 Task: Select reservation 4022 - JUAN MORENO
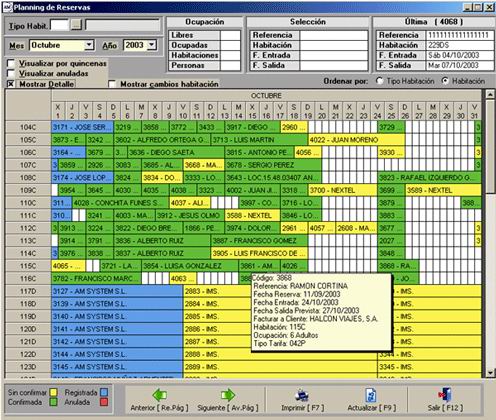357,140
